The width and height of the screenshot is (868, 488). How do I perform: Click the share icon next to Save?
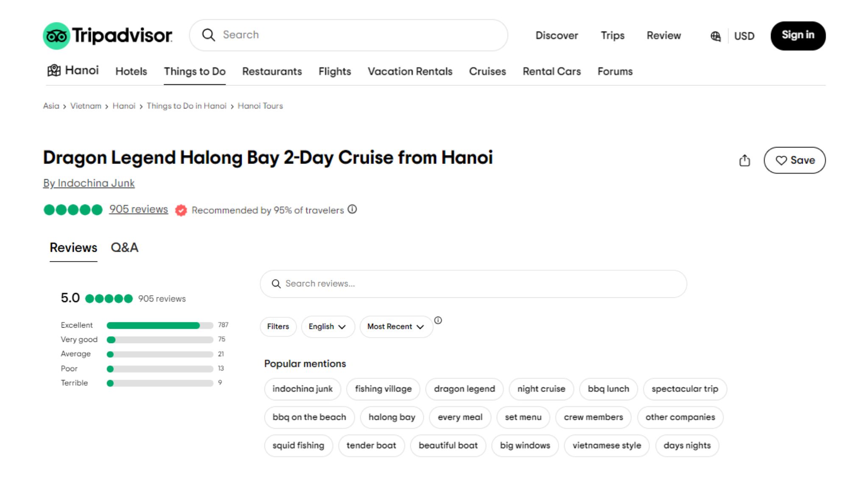point(745,161)
